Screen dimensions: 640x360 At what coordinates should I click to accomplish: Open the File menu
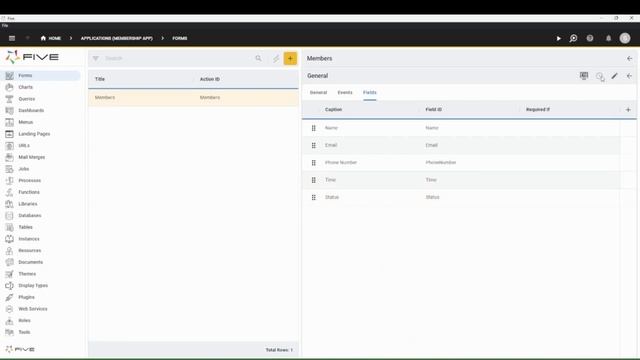5,25
